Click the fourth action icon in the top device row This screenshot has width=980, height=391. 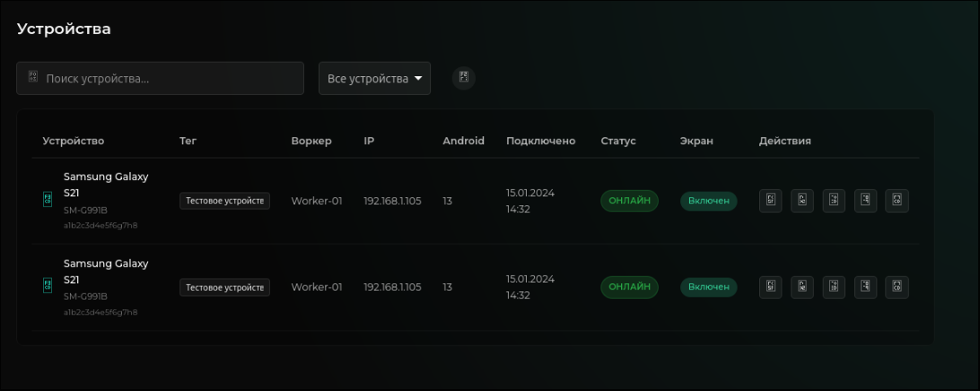pyautogui.click(x=865, y=201)
